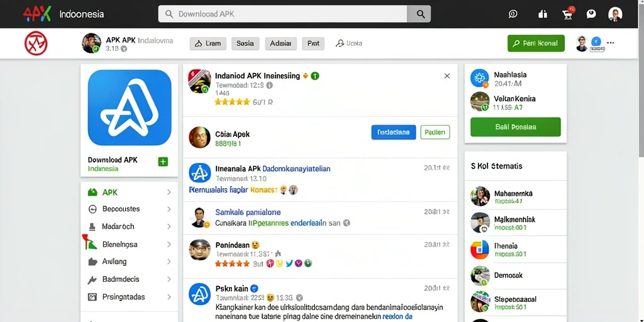
Task: Open the Samkals pamialone link
Action: [x=248, y=213]
